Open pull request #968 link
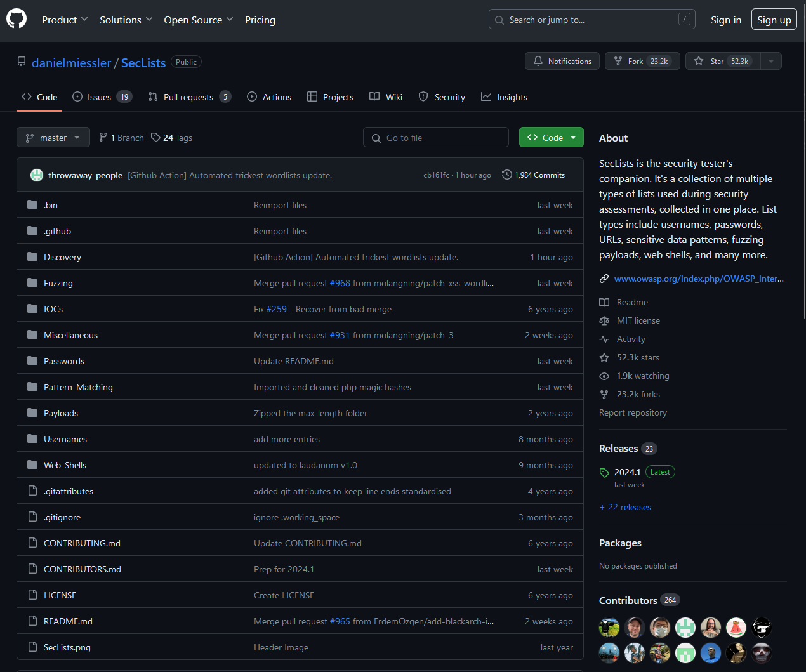 click(340, 283)
